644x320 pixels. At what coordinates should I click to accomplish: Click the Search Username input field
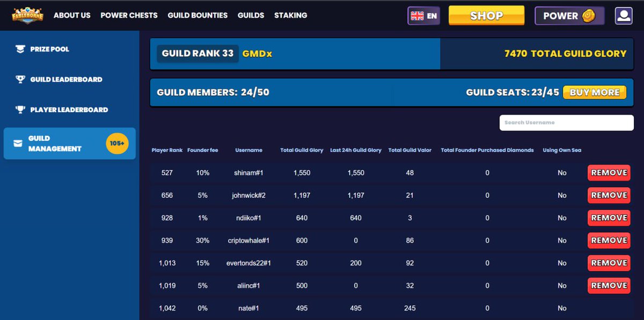pyautogui.click(x=566, y=123)
